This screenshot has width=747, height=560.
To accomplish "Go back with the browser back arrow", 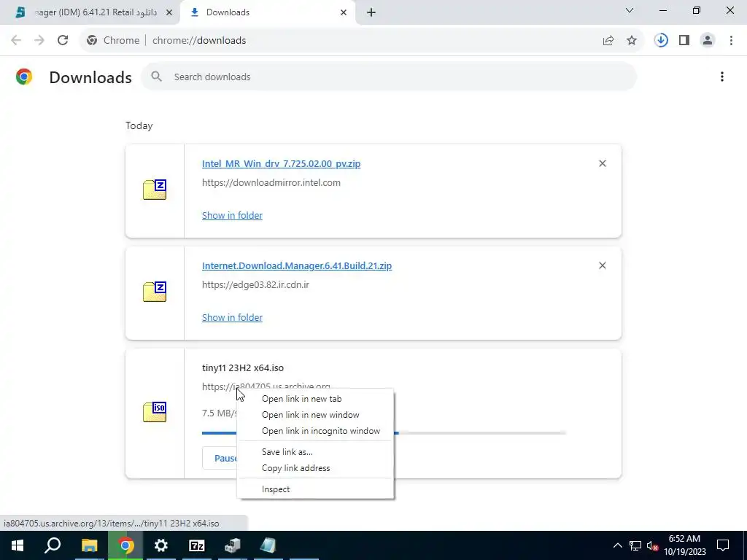I will (16, 41).
